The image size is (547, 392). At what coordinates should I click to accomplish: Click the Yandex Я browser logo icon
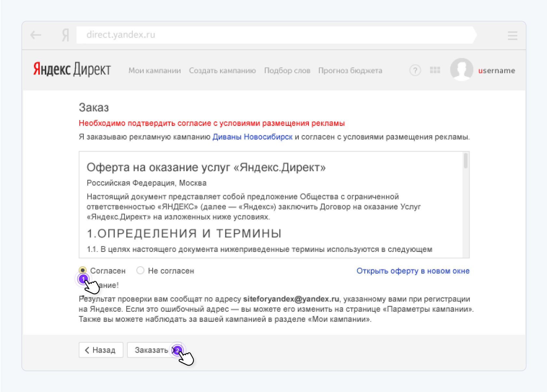click(x=65, y=35)
